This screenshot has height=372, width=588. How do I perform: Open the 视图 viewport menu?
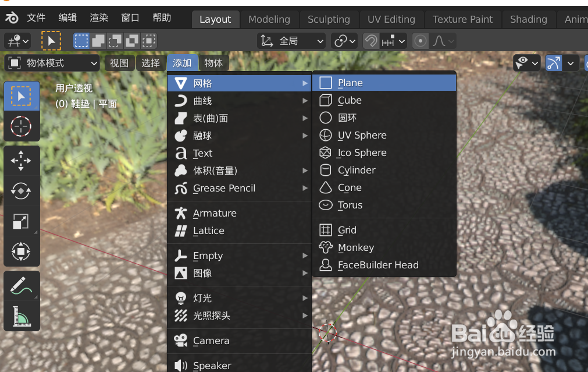pyautogui.click(x=119, y=63)
